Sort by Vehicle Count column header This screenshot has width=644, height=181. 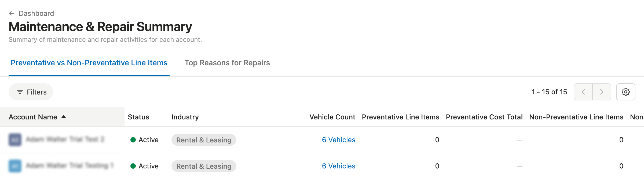coord(332,117)
